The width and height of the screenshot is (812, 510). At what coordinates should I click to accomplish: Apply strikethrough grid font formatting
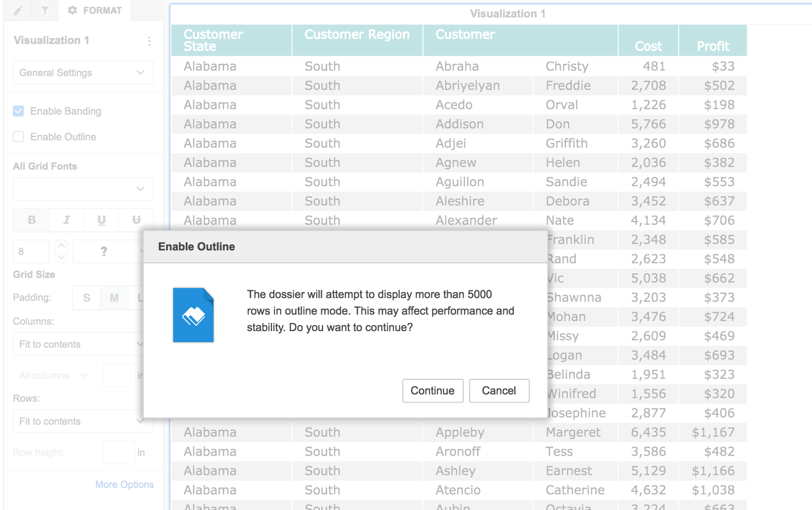point(136,220)
